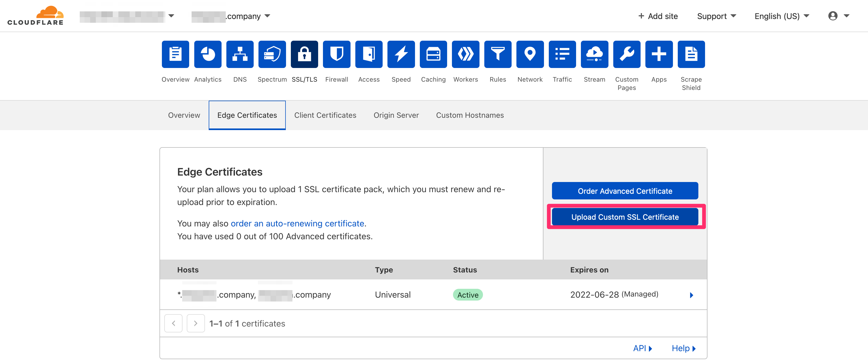Open the Traffic panel
Viewport: 868px width, 364px height.
click(562, 54)
